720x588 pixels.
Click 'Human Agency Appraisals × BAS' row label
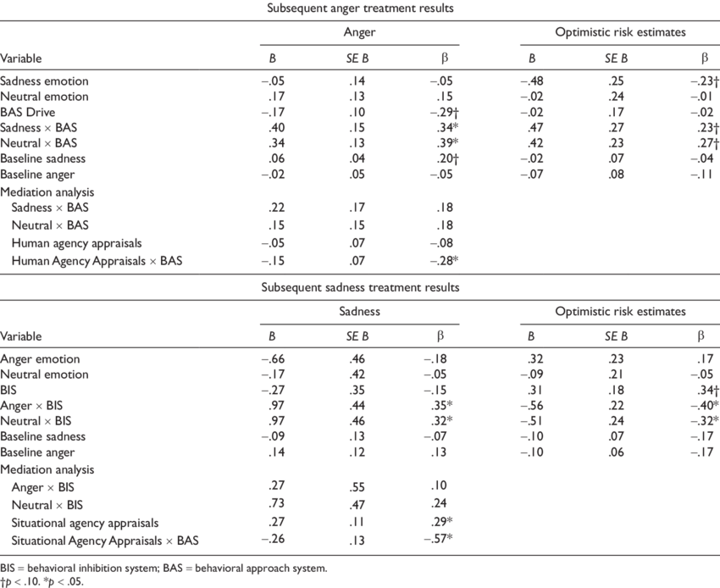coord(97,261)
